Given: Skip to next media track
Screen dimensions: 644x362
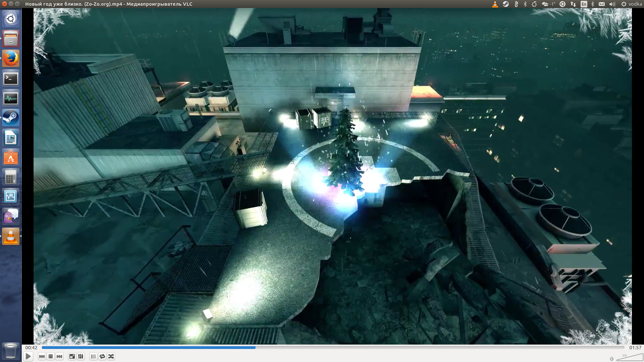Looking at the screenshot, I should (x=59, y=356).
